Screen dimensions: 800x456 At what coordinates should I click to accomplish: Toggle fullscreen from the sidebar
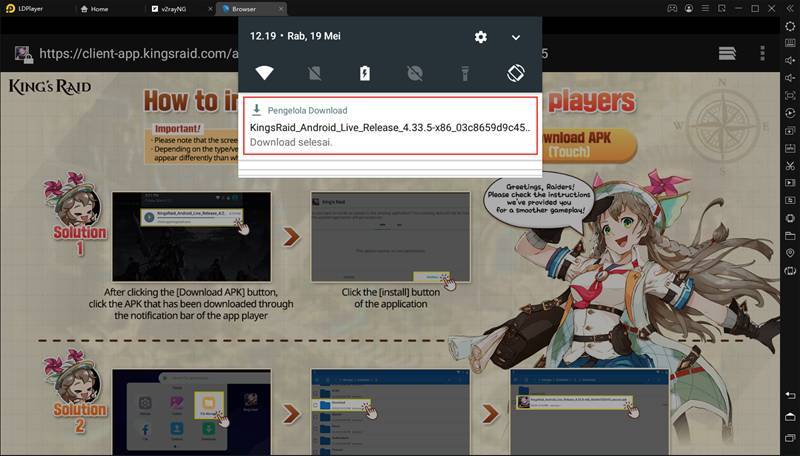coord(790,95)
